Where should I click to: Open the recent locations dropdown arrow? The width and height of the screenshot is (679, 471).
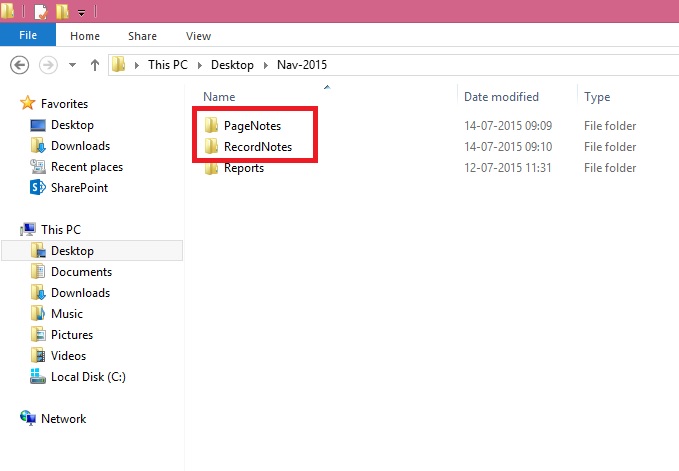tap(72, 65)
